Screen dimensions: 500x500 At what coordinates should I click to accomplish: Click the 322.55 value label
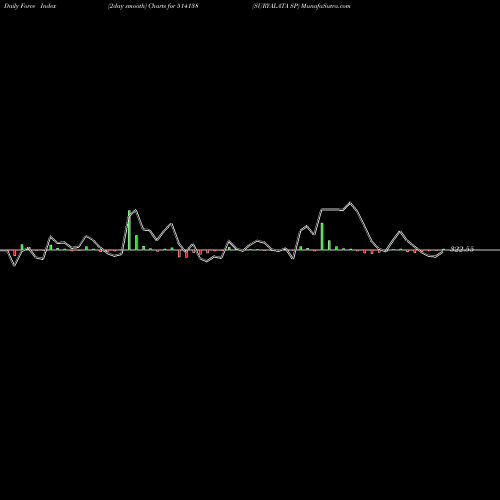coord(462,249)
